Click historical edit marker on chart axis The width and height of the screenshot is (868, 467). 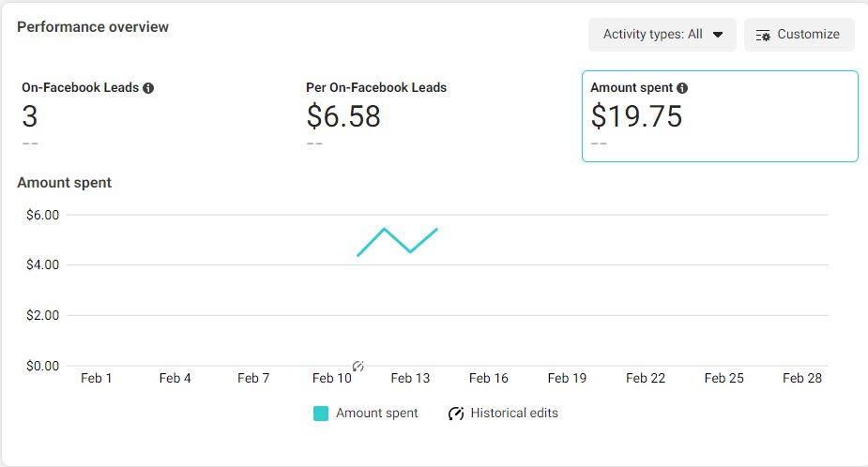tap(358, 366)
